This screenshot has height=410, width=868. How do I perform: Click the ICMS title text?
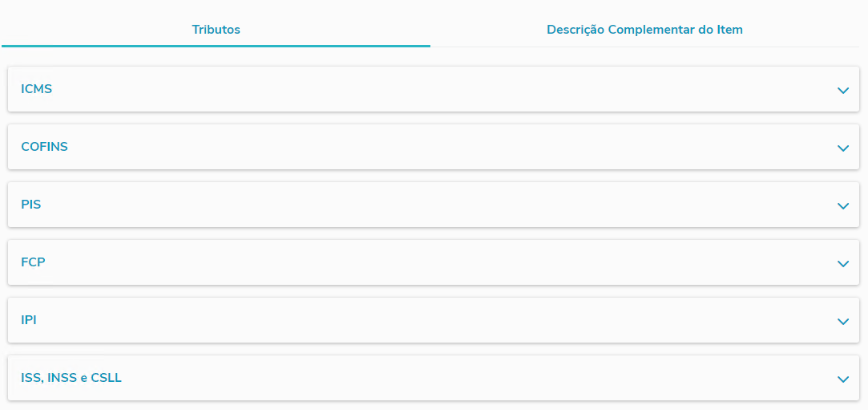[x=36, y=89]
